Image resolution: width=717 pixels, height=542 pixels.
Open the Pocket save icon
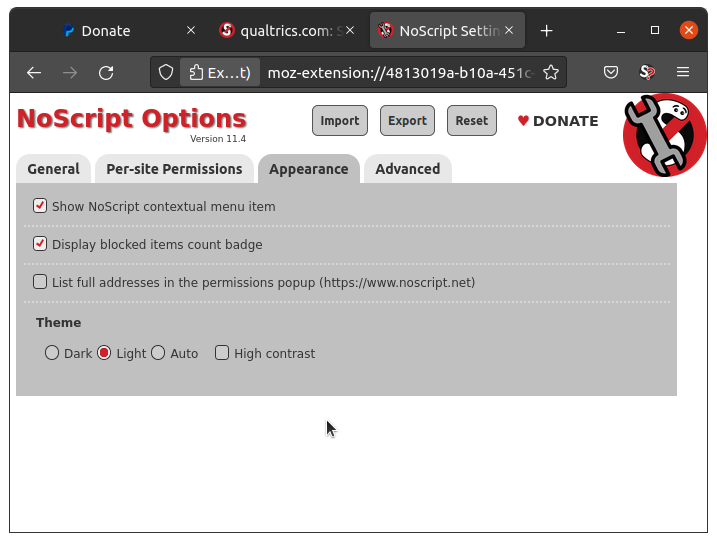611,72
